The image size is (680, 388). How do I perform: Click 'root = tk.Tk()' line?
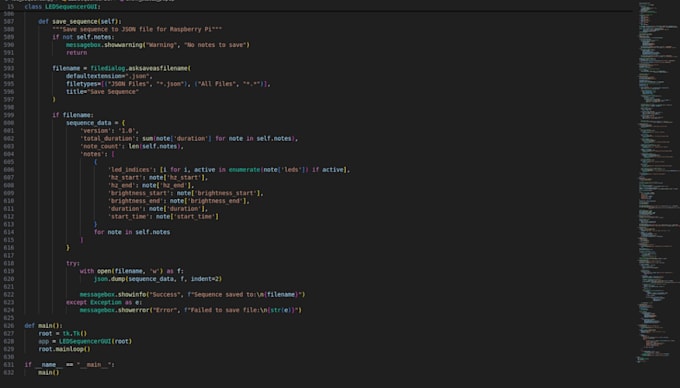(62, 333)
